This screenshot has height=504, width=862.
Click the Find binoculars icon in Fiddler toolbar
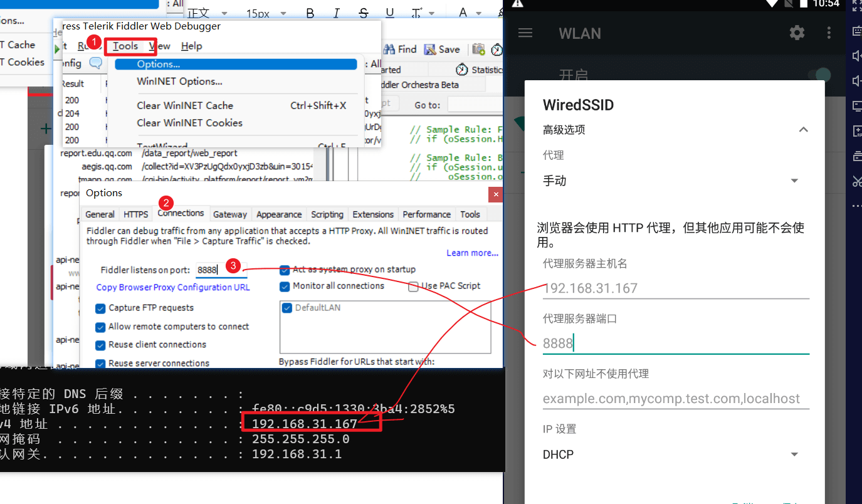(390, 49)
